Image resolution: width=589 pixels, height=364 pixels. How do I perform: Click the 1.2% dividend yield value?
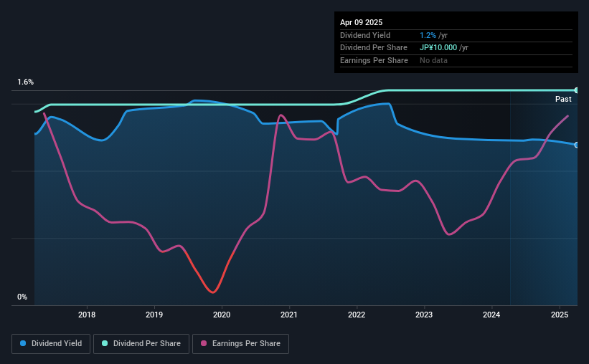pyautogui.click(x=428, y=35)
